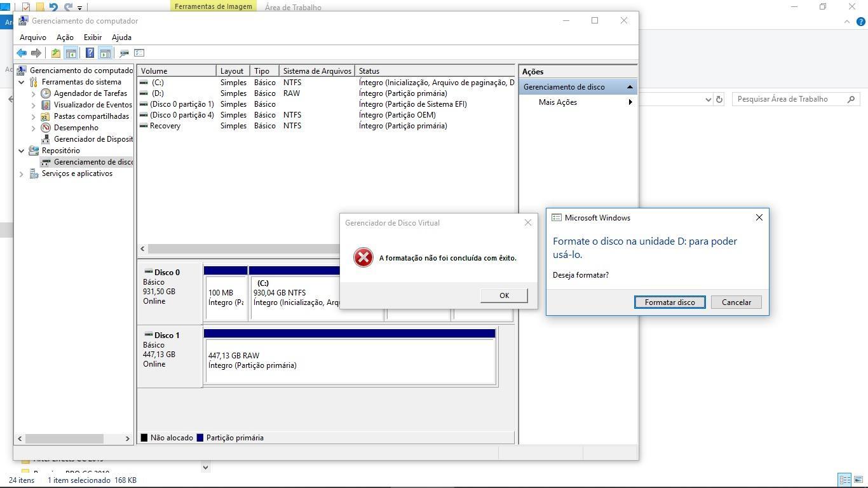
Task: Click the Formatar disco button
Action: tap(670, 302)
